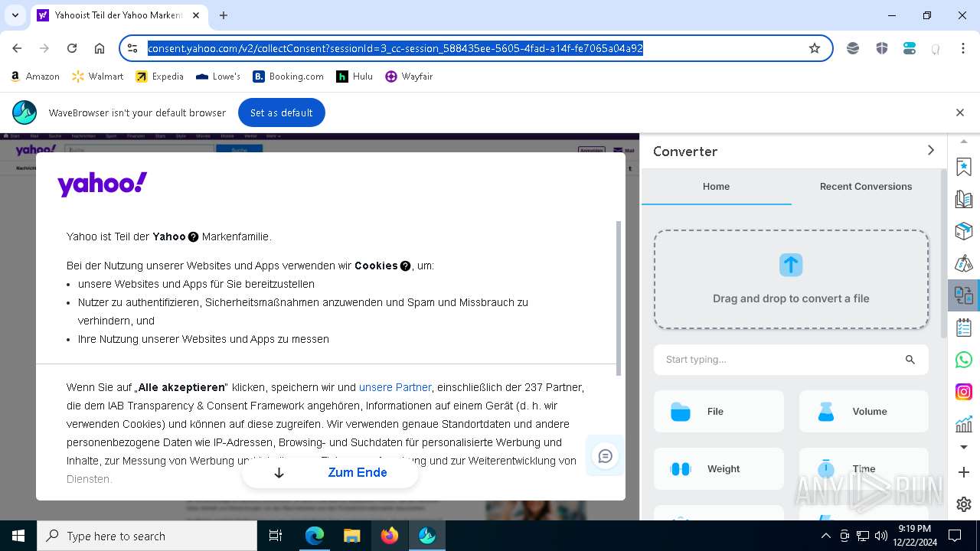
Task: Click the Converter panel scrollbar
Action: tap(943, 253)
